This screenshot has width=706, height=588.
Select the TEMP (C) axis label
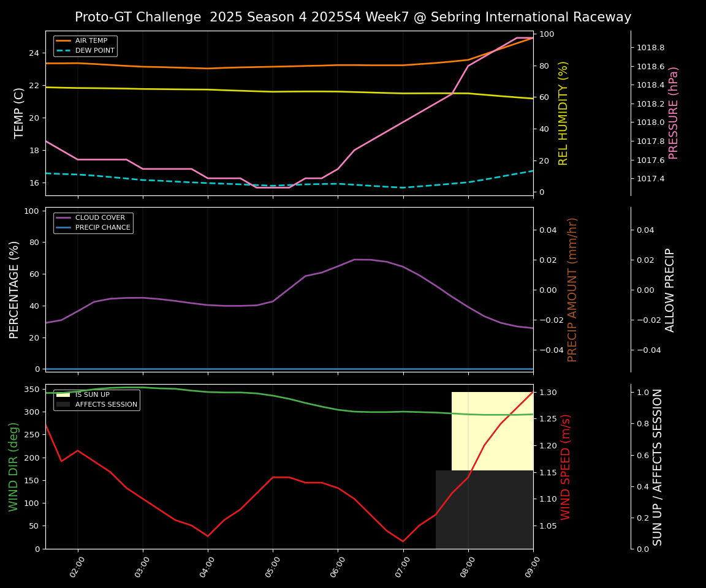(20, 113)
